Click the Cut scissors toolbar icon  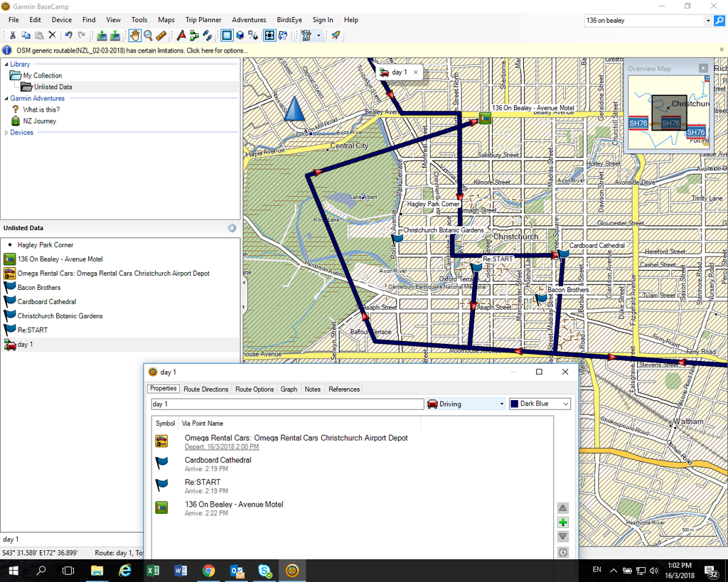coord(13,36)
